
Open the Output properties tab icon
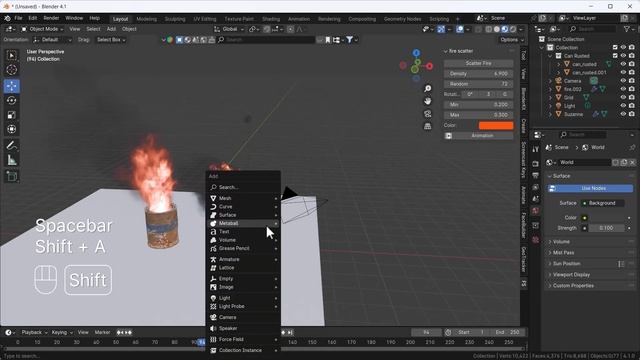[x=536, y=175]
